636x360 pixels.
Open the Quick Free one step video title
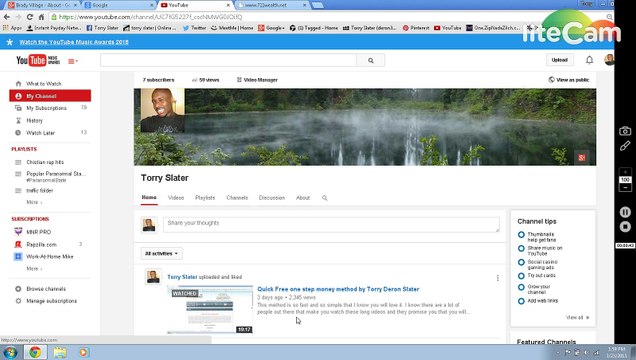click(x=338, y=289)
